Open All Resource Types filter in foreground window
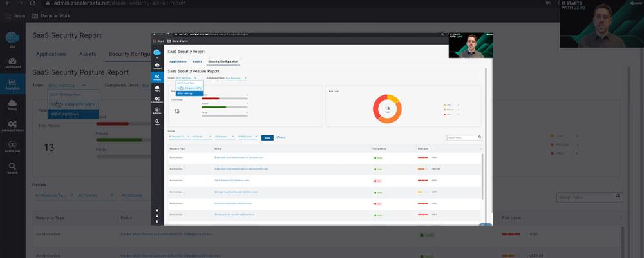Viewport: 644px width, 258px height. point(179,137)
